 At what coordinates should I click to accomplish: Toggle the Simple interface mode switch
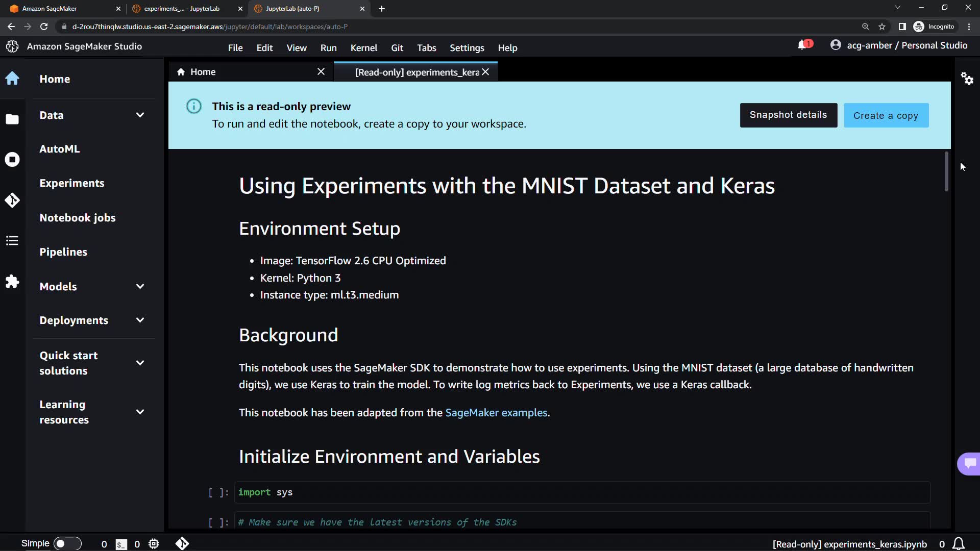click(x=67, y=544)
